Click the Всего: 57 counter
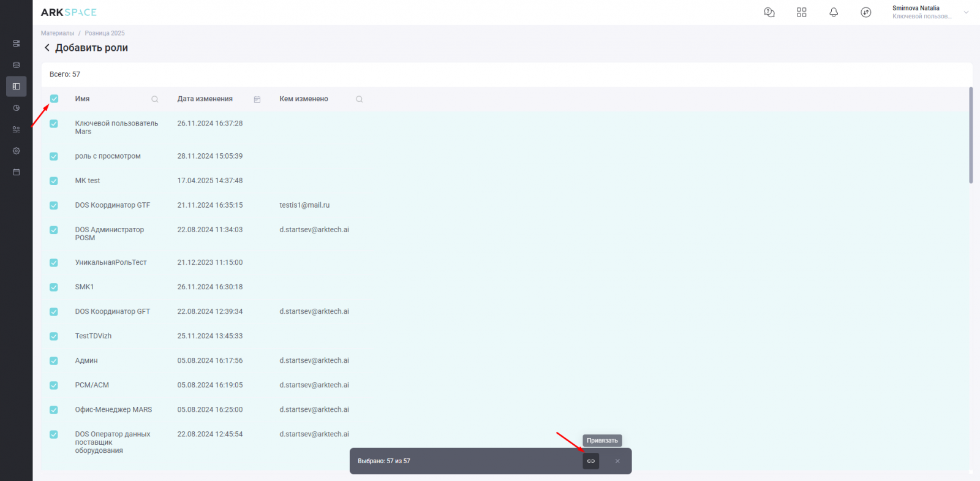Screen dimensions: 980x481 point(65,74)
